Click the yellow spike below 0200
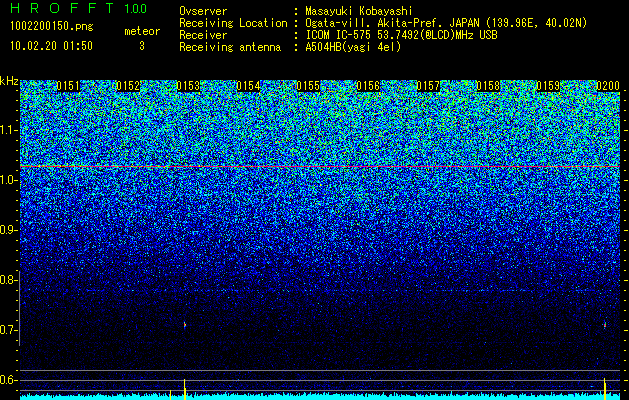The image size is (629, 400). 605,389
